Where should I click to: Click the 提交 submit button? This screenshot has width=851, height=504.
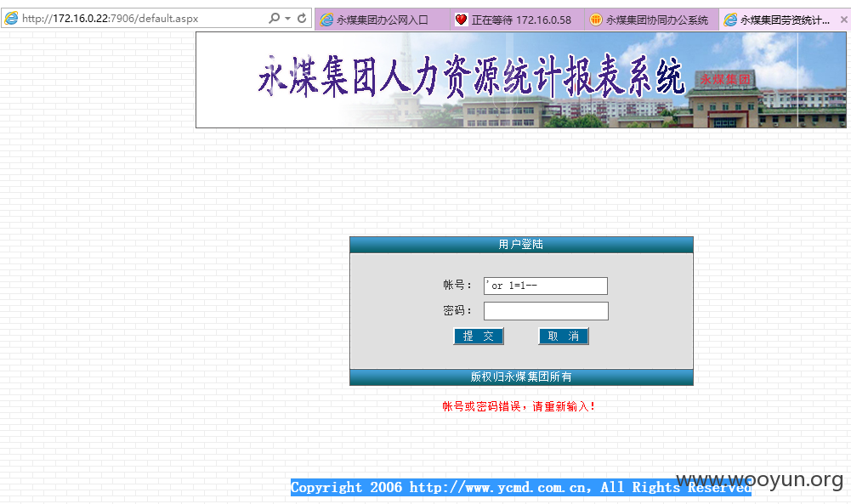point(478,337)
